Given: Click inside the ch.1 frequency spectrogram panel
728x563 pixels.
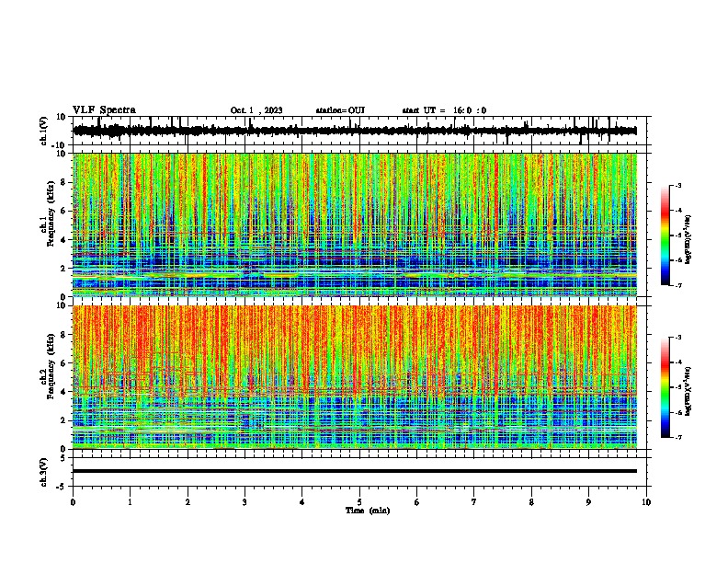Looking at the screenshot, I should point(355,224).
